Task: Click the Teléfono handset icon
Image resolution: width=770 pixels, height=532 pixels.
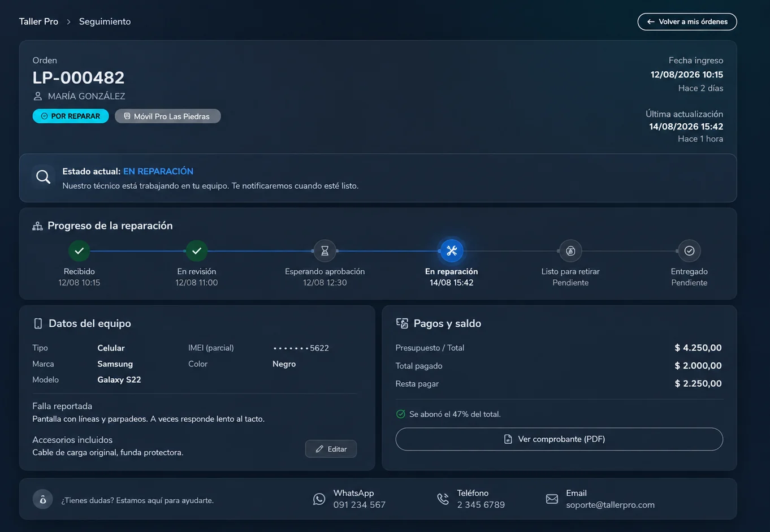Action: point(443,499)
